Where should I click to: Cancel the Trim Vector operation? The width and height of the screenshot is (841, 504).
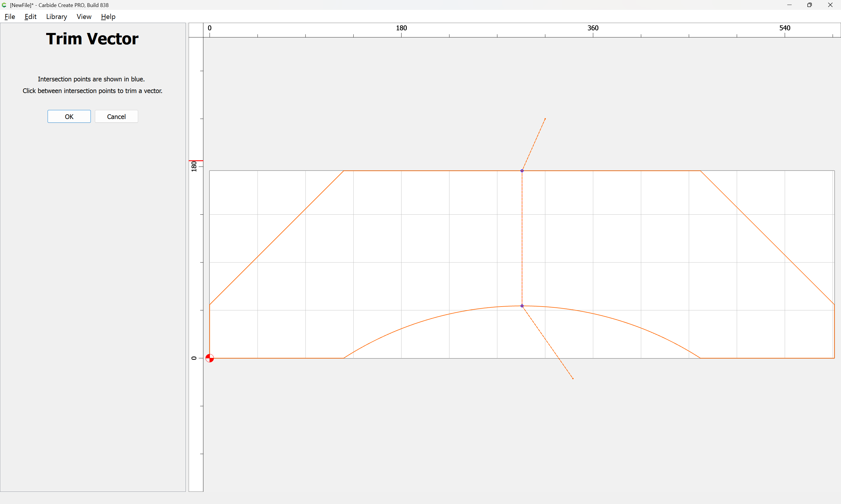[x=116, y=116]
